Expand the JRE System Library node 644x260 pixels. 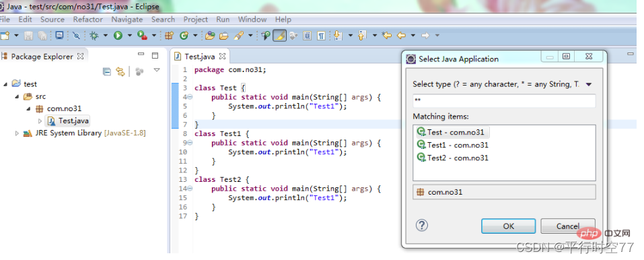(17, 133)
